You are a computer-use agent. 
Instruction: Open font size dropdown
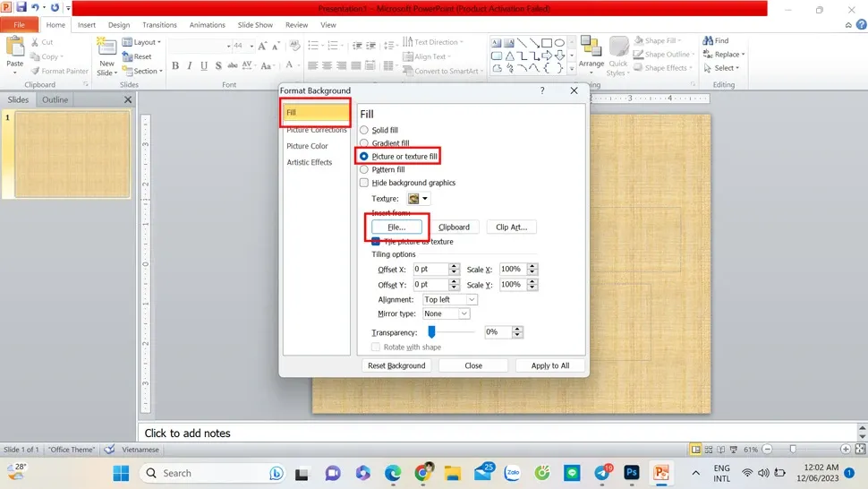pos(251,46)
